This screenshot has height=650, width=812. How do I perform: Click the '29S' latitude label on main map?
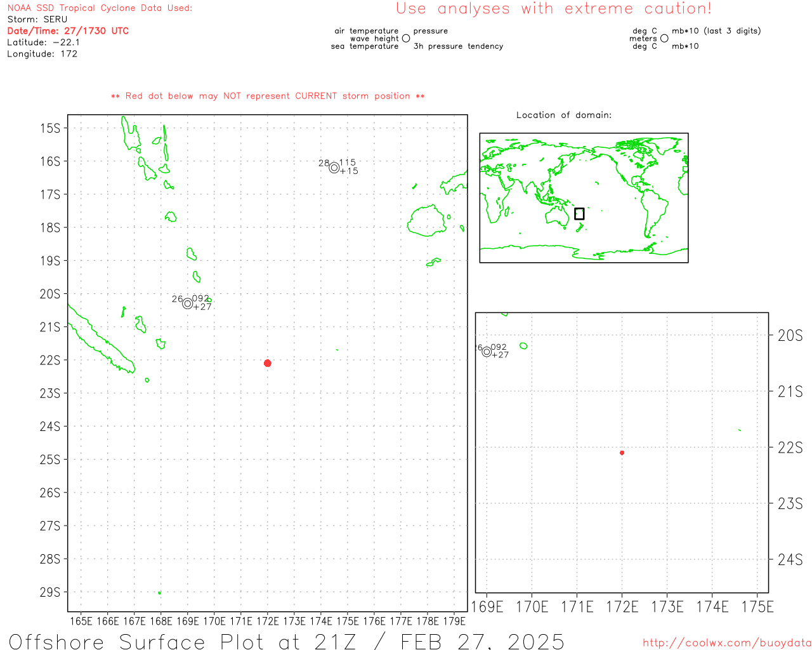(x=50, y=592)
